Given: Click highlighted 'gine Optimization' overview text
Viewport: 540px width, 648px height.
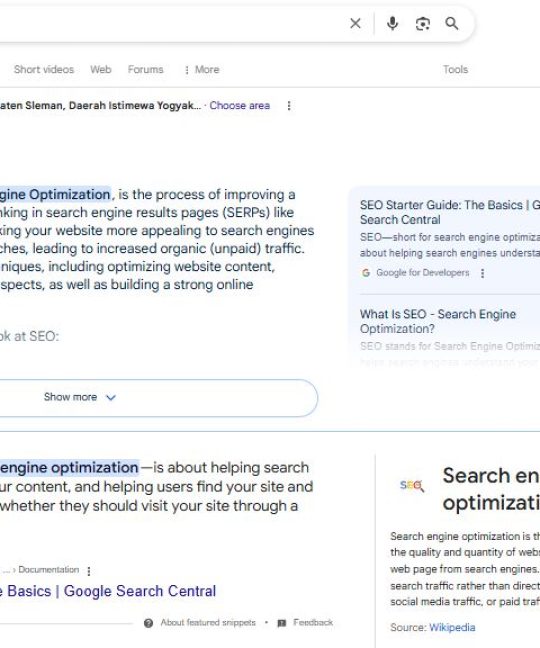Looking at the screenshot, I should (x=55, y=194).
